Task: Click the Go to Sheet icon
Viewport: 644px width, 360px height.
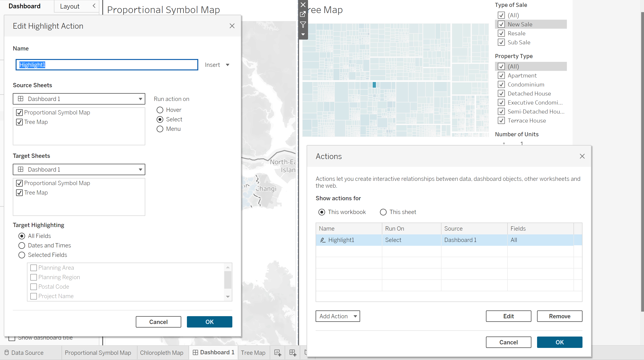Action: coord(303,14)
